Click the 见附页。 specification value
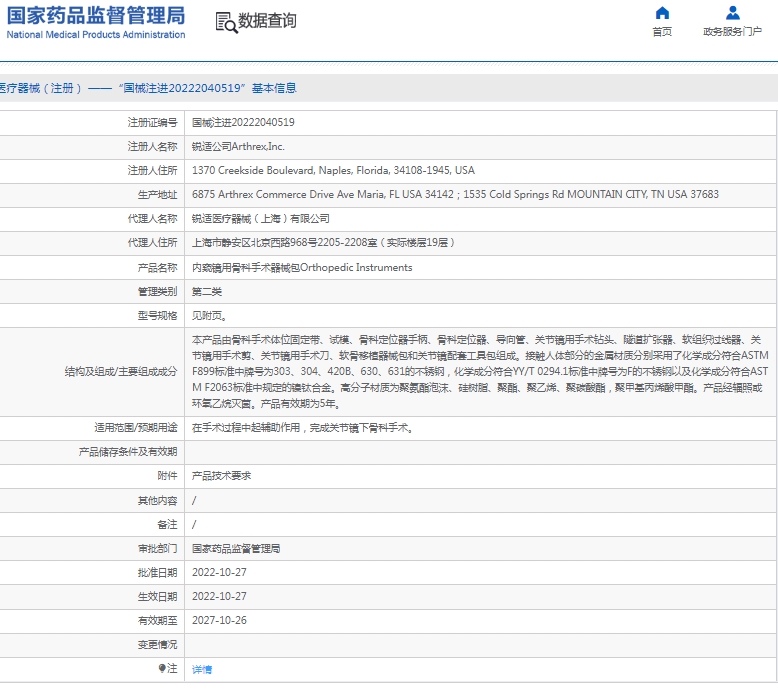The image size is (778, 692). [x=209, y=315]
